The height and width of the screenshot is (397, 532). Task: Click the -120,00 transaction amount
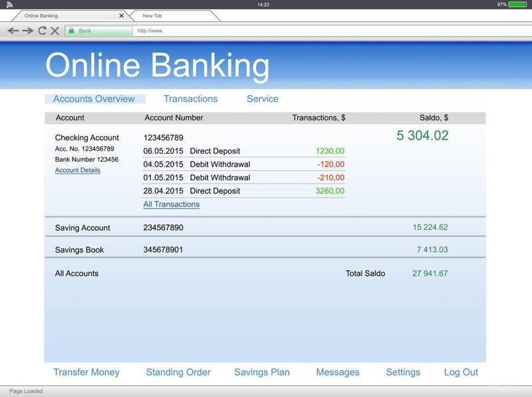331,164
